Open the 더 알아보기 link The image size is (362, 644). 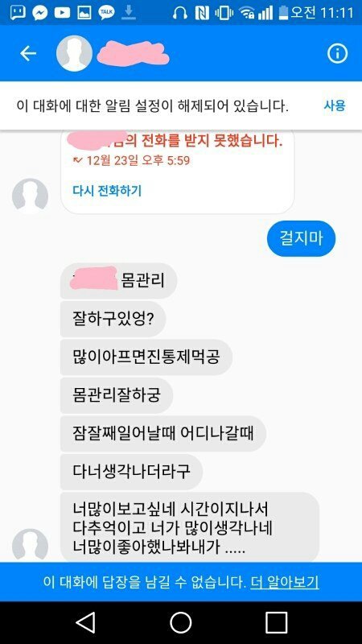285,582
